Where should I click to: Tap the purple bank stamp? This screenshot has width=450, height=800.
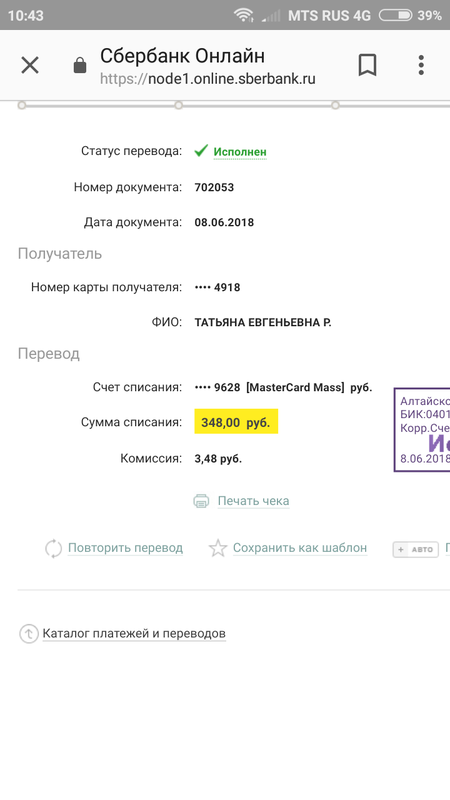point(422,430)
